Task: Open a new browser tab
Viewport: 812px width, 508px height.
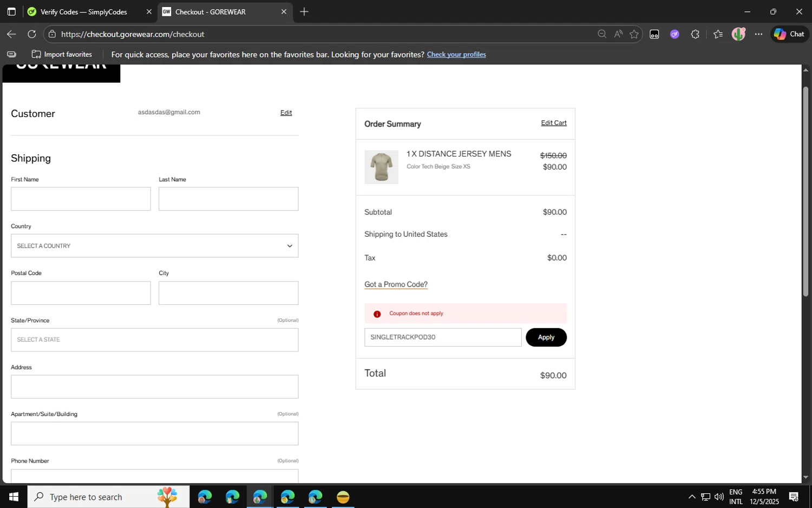Action: coord(304,11)
